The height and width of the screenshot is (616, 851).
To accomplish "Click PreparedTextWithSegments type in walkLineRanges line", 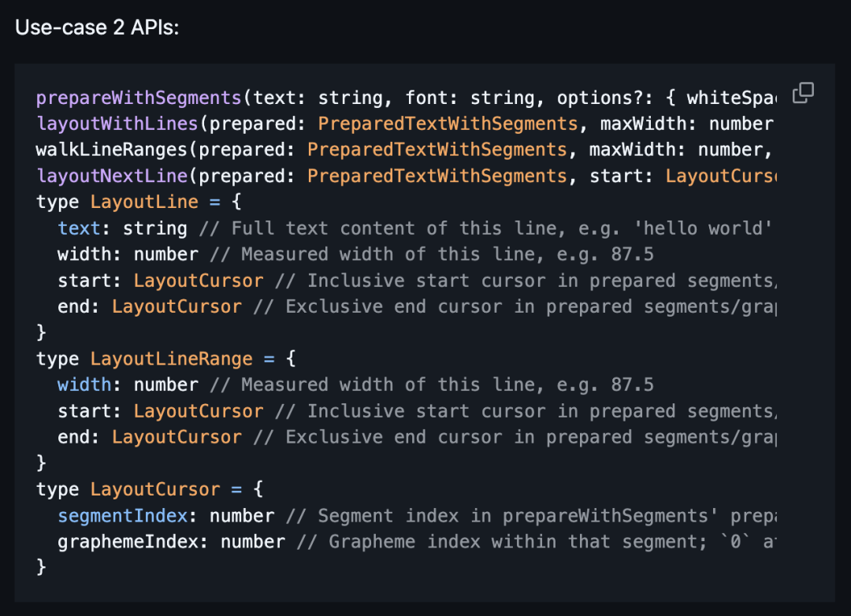I will pos(437,150).
